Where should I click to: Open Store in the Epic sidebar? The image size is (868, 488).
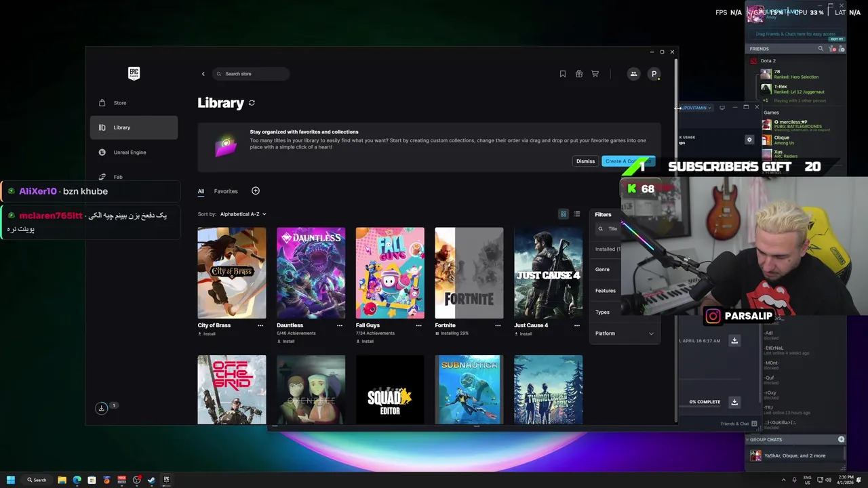click(134, 103)
